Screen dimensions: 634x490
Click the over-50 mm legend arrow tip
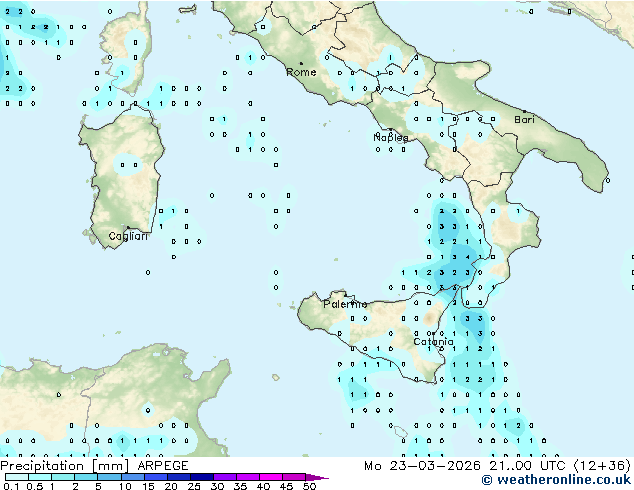click(317, 477)
